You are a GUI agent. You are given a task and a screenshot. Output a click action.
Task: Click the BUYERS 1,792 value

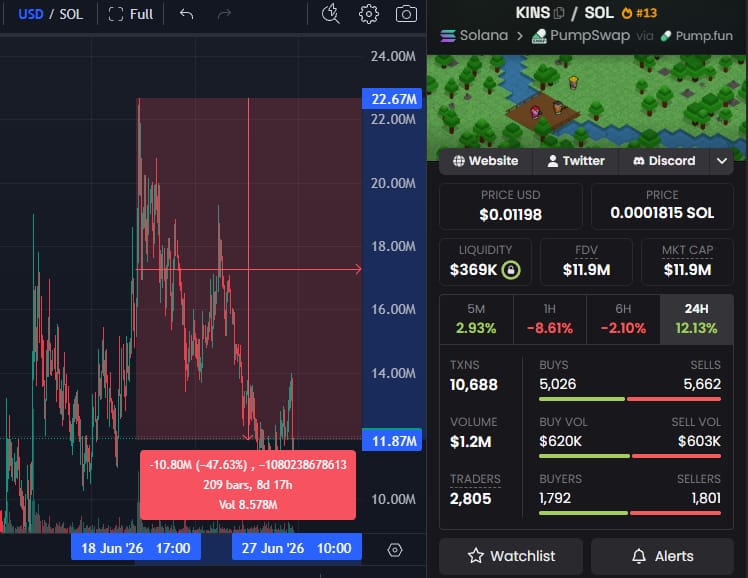(x=555, y=498)
